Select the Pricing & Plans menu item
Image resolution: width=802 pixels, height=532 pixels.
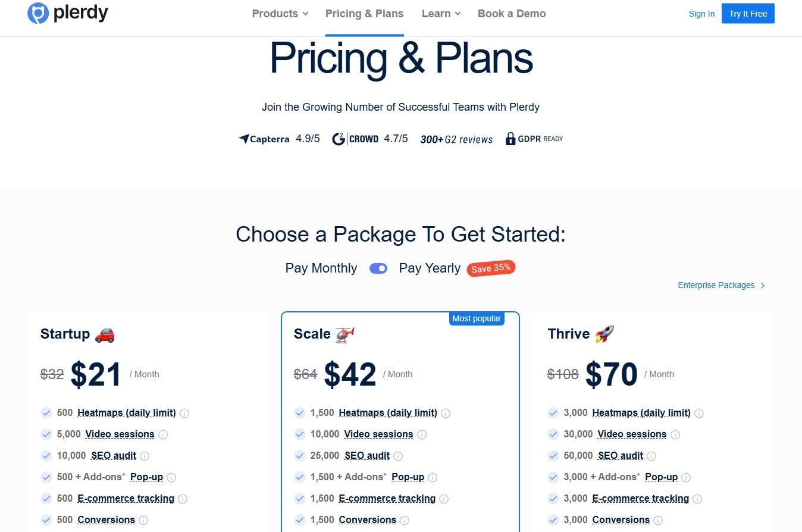coord(364,13)
